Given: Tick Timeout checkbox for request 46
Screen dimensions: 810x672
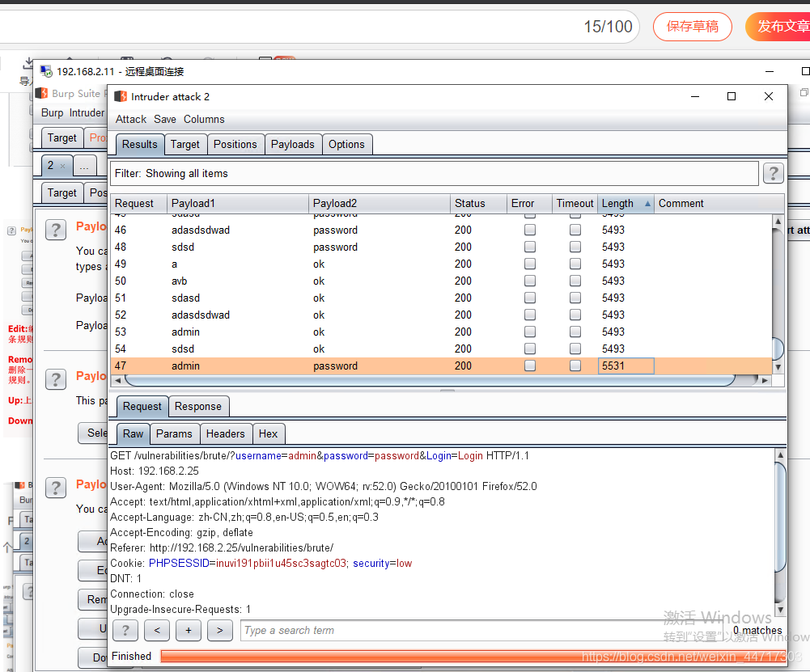Looking at the screenshot, I should (575, 230).
